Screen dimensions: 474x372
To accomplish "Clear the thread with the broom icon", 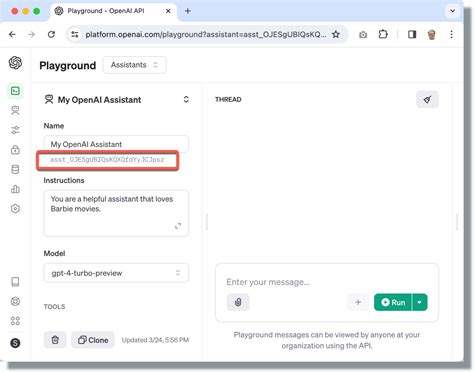I will click(x=427, y=99).
